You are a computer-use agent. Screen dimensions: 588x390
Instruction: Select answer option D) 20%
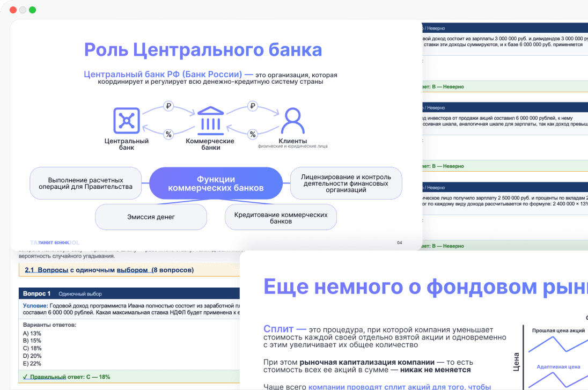33,355
